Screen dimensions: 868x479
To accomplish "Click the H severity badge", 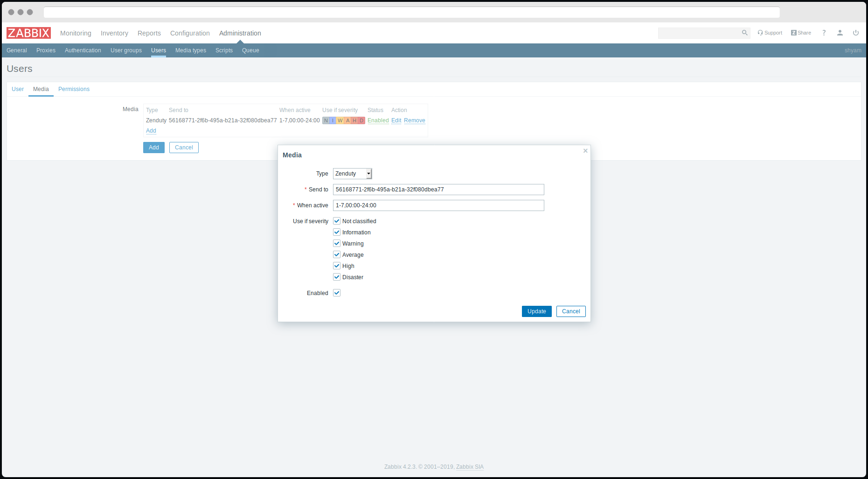I will click(354, 120).
